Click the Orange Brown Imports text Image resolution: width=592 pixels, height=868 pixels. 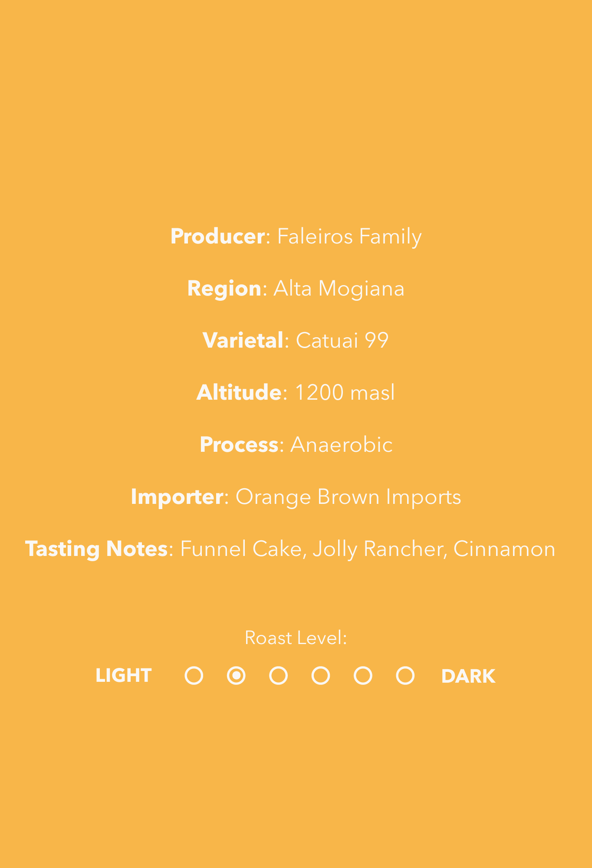[x=348, y=496]
